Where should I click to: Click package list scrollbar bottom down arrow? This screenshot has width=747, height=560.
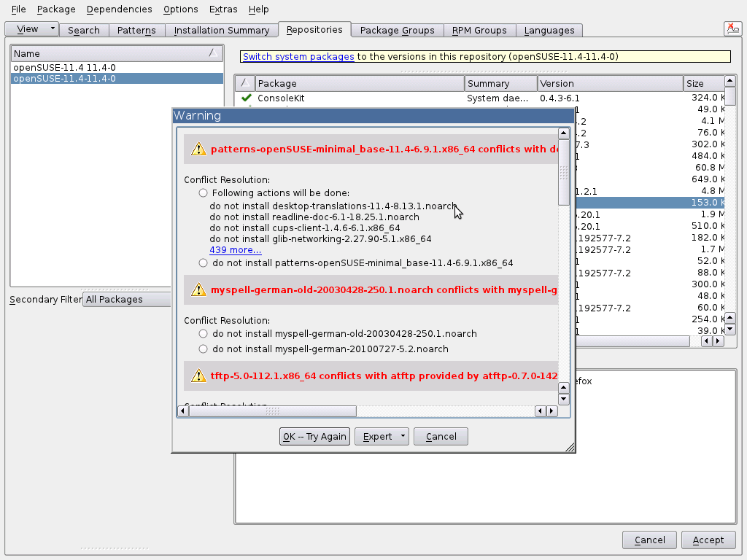pyautogui.click(x=729, y=329)
